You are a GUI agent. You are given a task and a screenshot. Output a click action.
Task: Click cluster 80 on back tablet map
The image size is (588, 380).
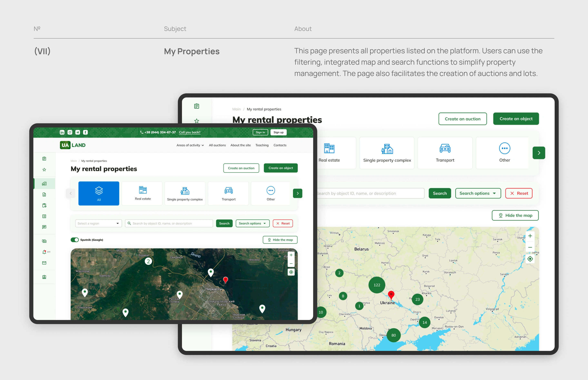(x=394, y=335)
